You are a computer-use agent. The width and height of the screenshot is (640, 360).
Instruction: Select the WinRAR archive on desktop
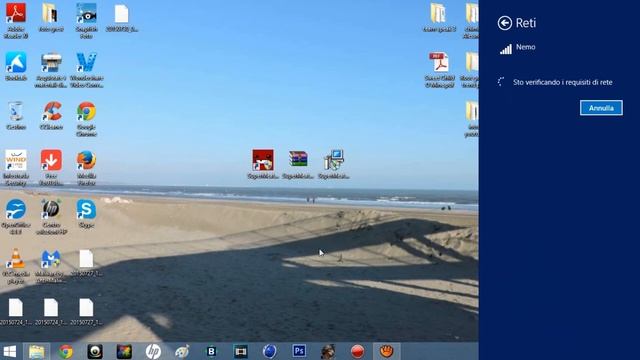298,164
